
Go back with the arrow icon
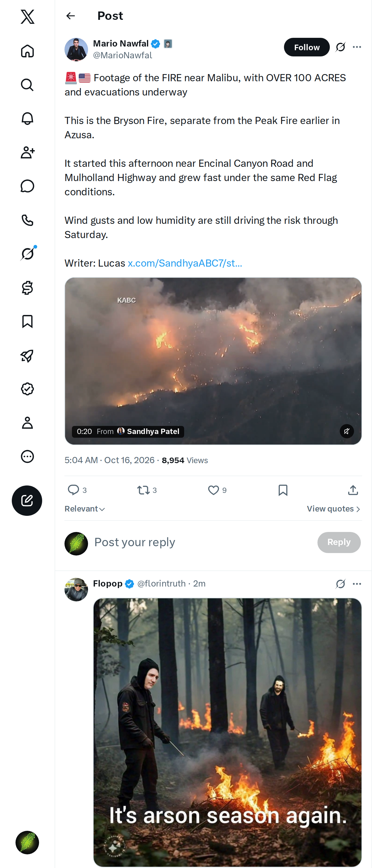[x=70, y=15]
